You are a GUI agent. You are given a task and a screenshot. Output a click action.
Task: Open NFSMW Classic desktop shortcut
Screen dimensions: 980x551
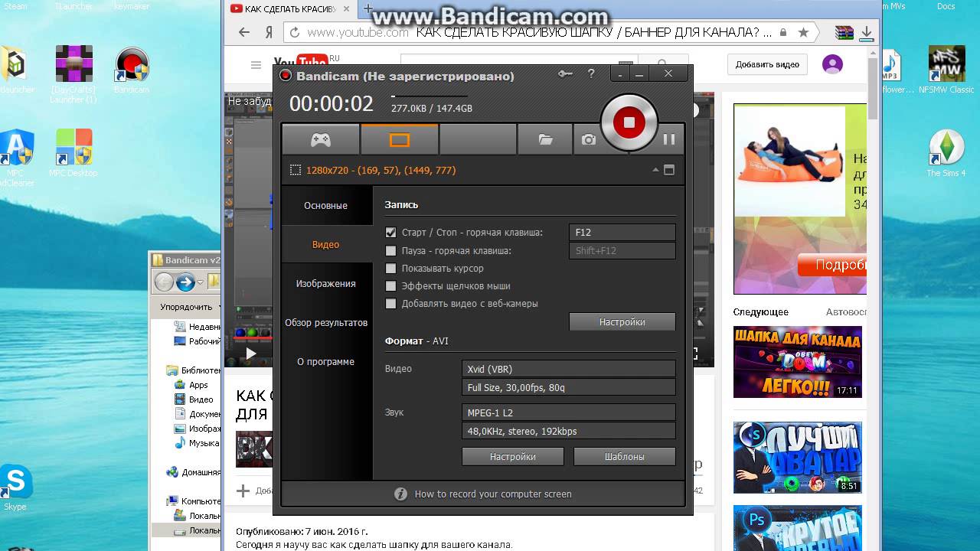[x=946, y=70]
